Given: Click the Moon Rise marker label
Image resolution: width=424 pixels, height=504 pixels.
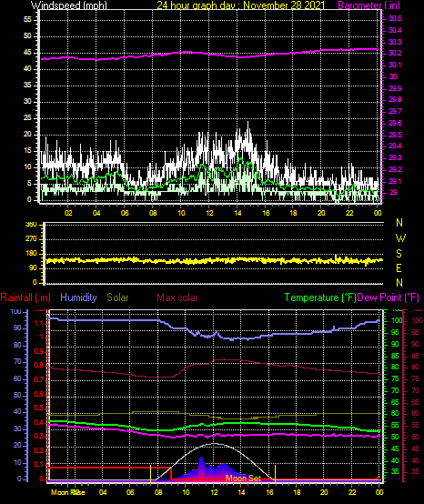Looking at the screenshot, I should coord(68,492).
